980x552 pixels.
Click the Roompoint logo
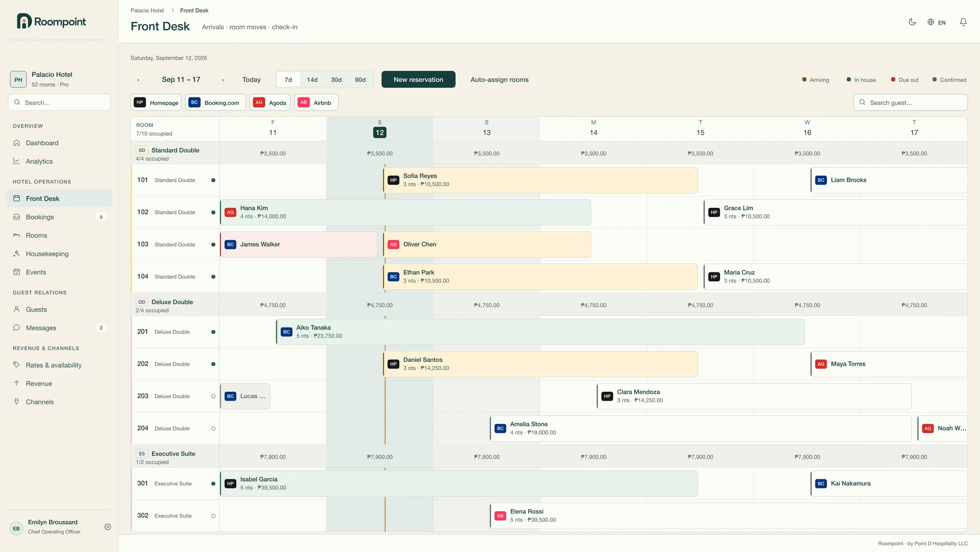[52, 21]
